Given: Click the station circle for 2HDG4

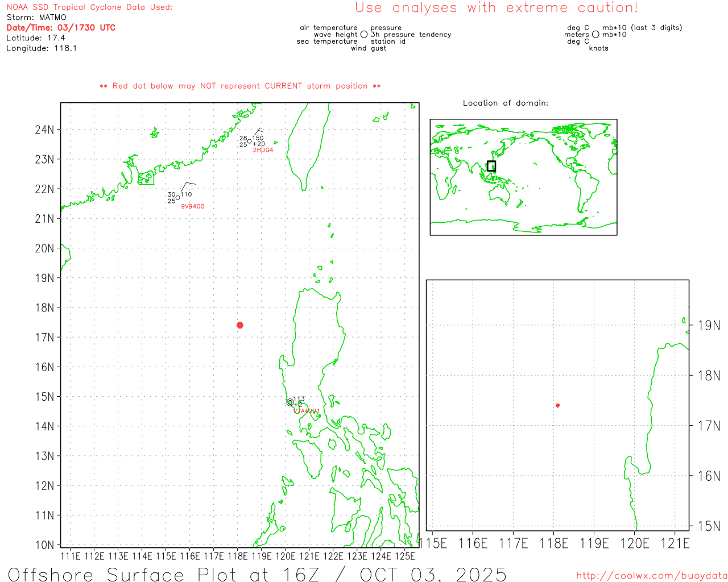Looking at the screenshot, I should point(250,142).
